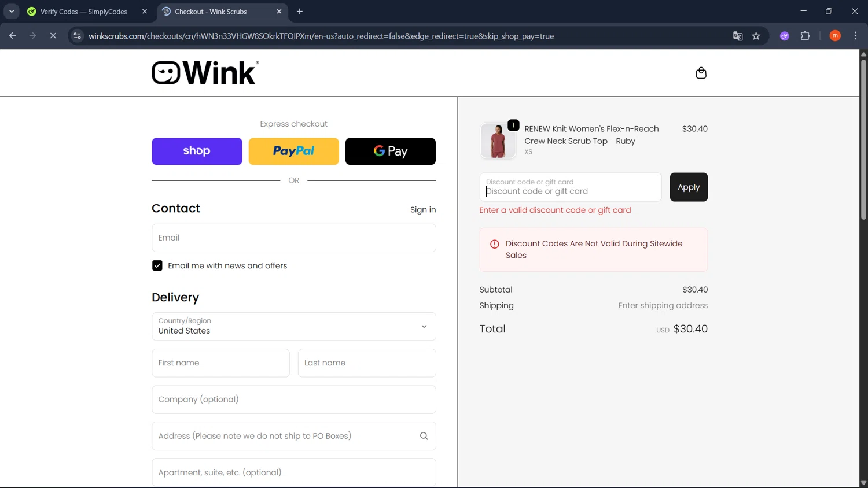Click the scrollbar down arrow

(863, 483)
